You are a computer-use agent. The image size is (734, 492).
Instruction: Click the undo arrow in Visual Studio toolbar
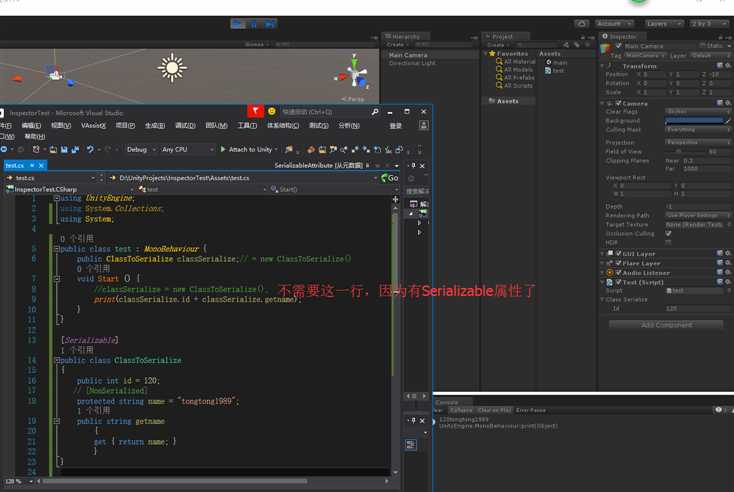pos(90,149)
